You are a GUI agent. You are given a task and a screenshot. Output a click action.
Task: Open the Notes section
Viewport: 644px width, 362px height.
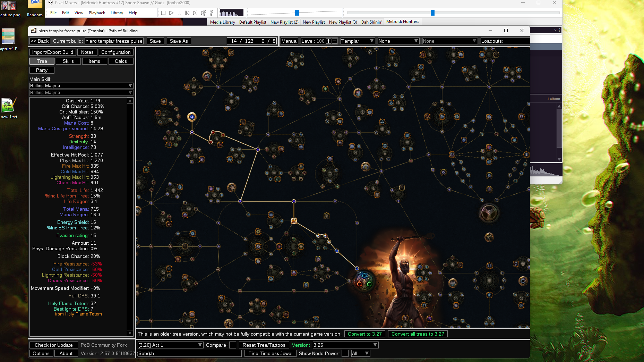tap(87, 52)
